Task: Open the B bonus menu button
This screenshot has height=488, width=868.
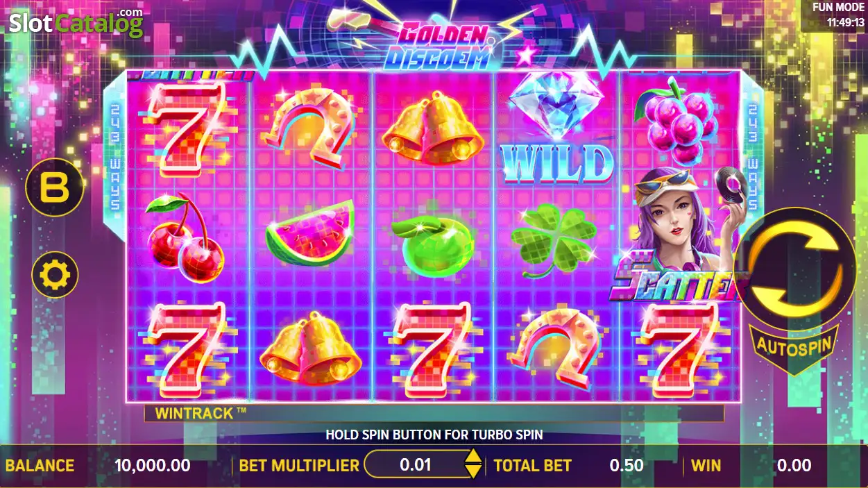Action: coord(55,187)
